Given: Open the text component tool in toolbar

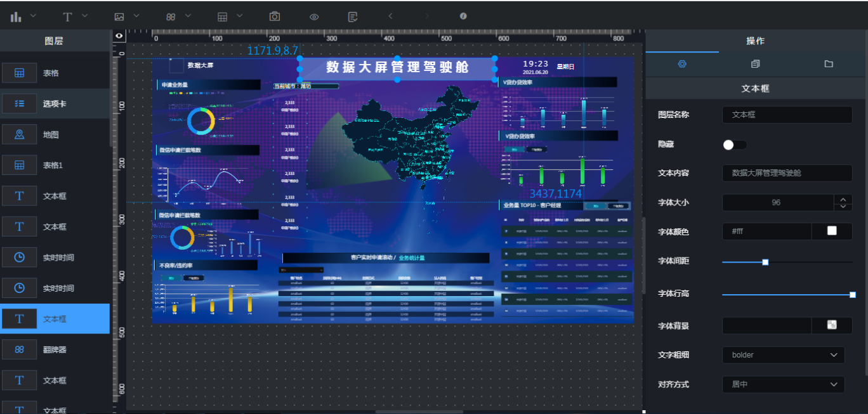Looking at the screenshot, I should [x=67, y=16].
